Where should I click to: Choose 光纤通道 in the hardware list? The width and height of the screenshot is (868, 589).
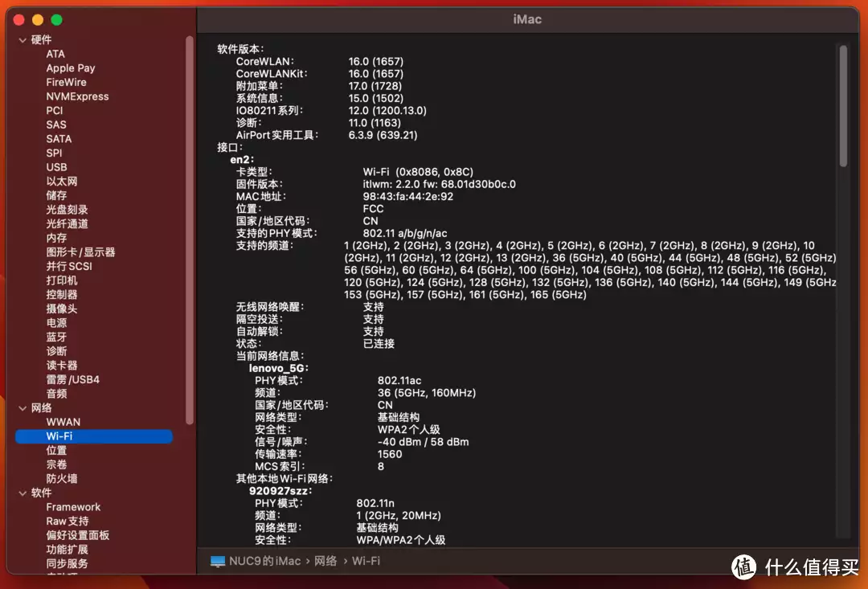(x=67, y=223)
